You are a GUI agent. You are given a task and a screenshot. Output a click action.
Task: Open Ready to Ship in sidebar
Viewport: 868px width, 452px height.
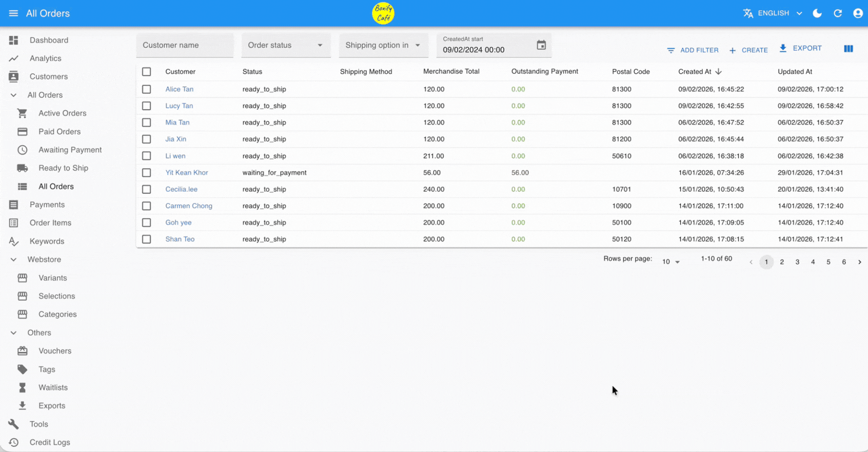click(x=63, y=168)
